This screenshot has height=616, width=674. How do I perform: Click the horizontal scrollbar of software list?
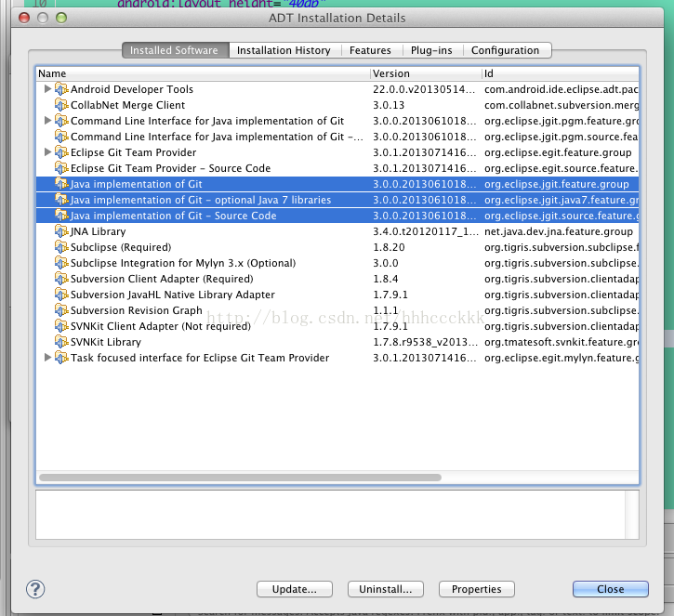coord(240,478)
